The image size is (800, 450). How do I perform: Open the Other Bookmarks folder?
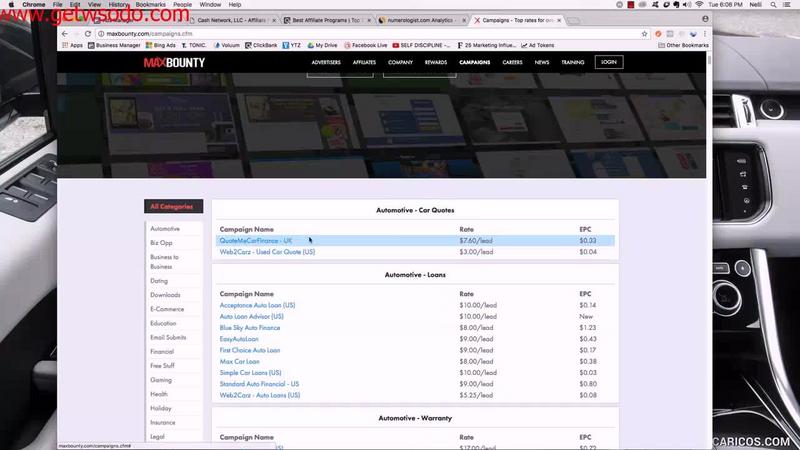click(x=683, y=45)
